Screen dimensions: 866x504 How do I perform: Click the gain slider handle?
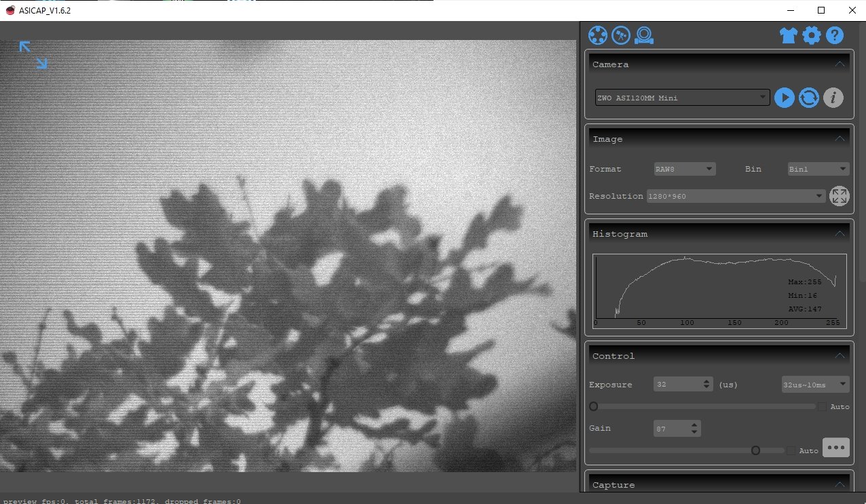coord(755,450)
